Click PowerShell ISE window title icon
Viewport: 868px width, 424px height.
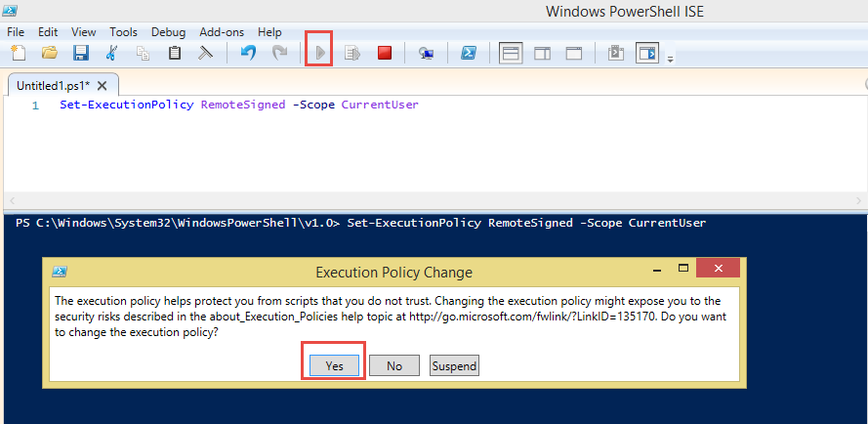(10, 10)
